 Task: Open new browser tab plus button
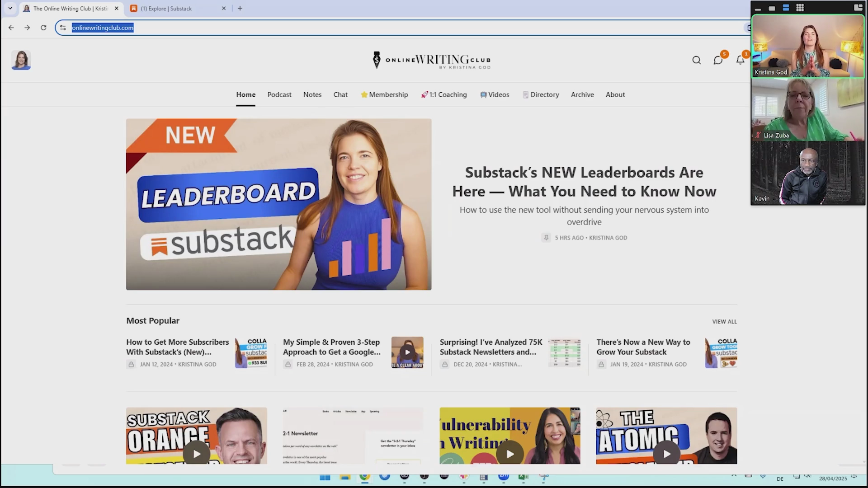pyautogui.click(x=240, y=8)
